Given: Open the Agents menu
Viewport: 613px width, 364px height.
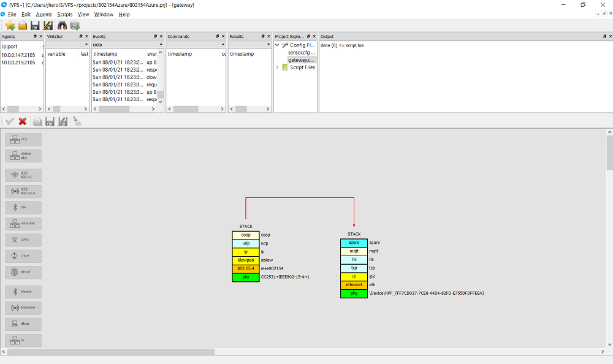Looking at the screenshot, I should pos(44,14).
